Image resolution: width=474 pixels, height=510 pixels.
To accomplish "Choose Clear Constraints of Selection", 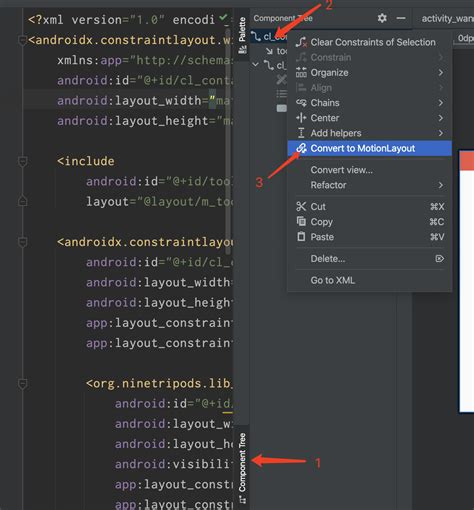I will pos(369,42).
